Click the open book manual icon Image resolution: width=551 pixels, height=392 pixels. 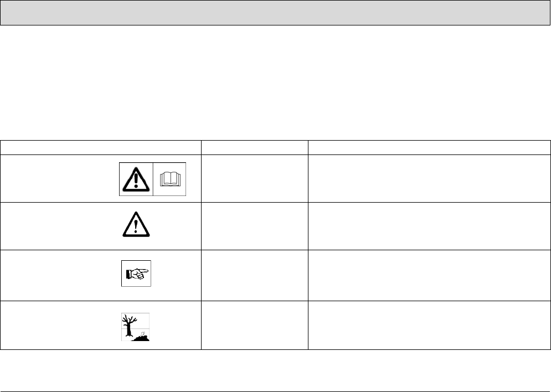tap(169, 179)
